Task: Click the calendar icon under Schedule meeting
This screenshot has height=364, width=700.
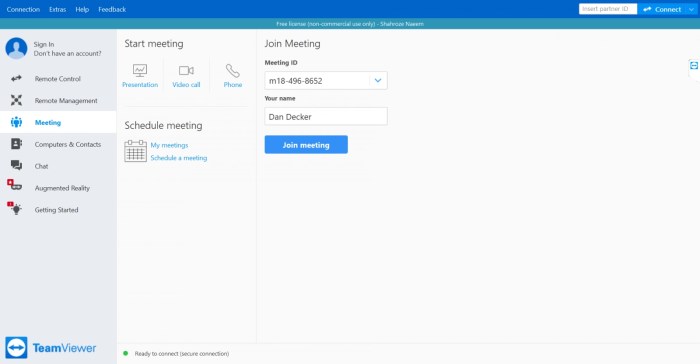Action: click(x=135, y=151)
